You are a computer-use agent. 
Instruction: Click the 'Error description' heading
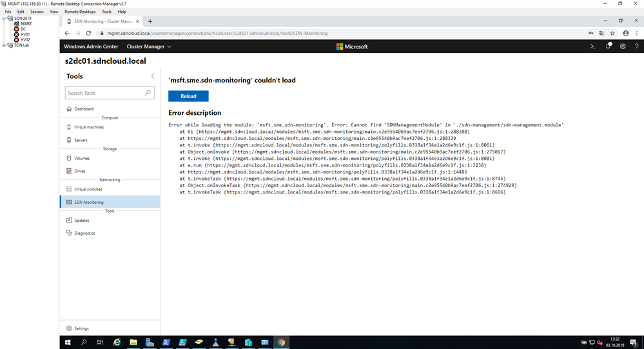[x=195, y=113]
